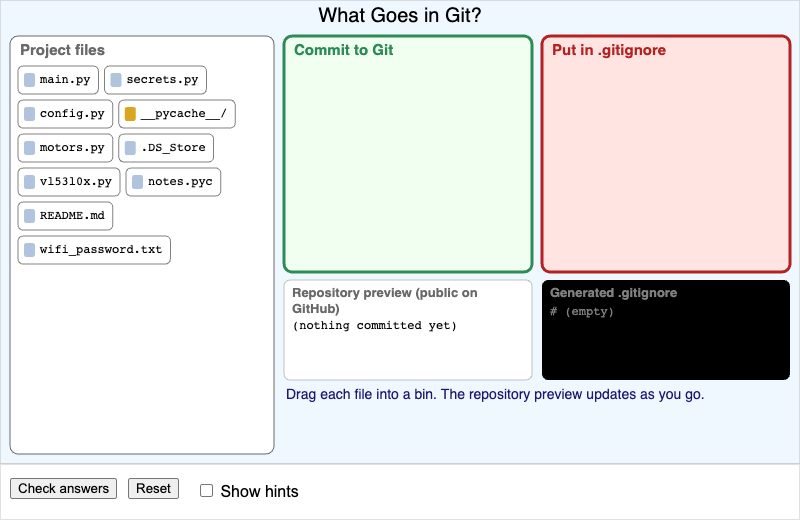Screen dimensions: 800x522
Task: Click the file icon on wifi_password.txt chip
Action: (30, 250)
